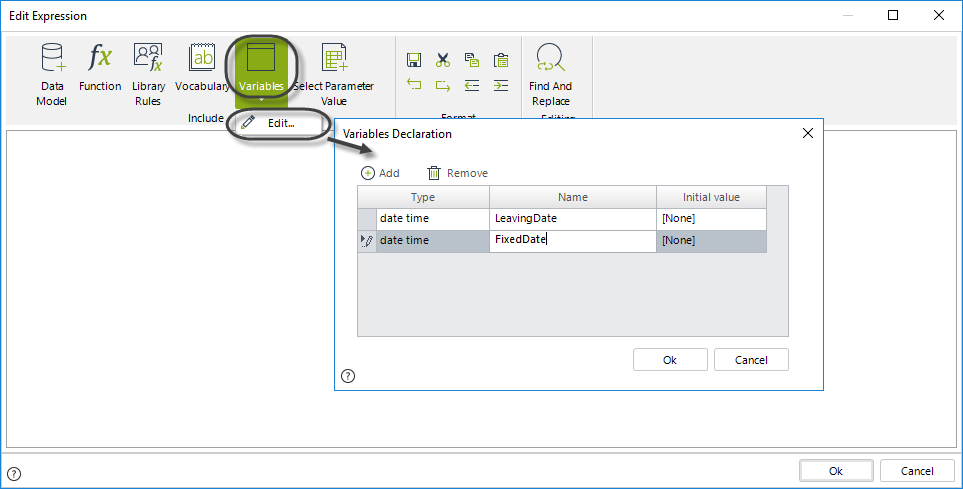Viewport: 963px width, 489px height.
Task: Open Type cell of the FixedDate row
Action: (x=432, y=240)
